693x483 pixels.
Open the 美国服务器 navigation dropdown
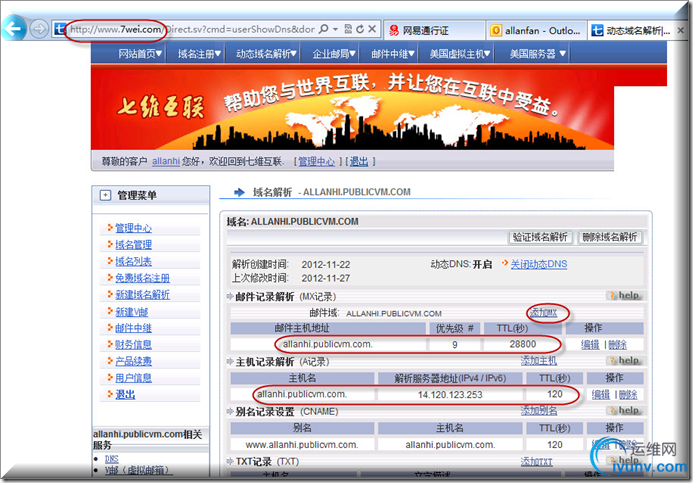click(x=537, y=54)
